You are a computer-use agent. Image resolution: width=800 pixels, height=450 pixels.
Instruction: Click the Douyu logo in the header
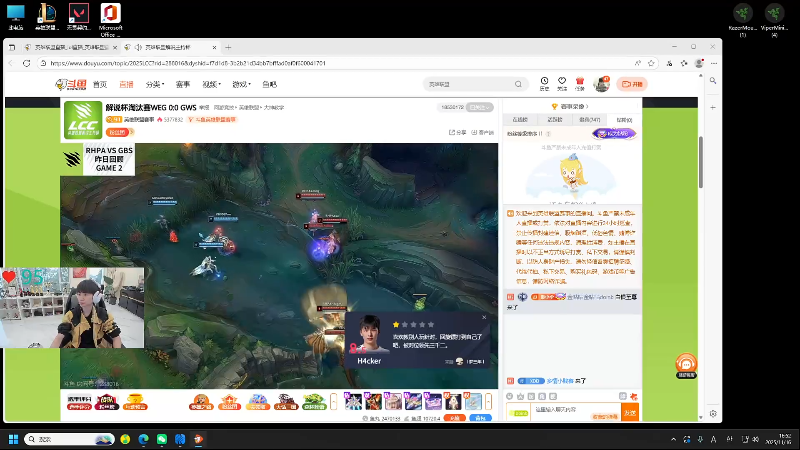click(70, 84)
